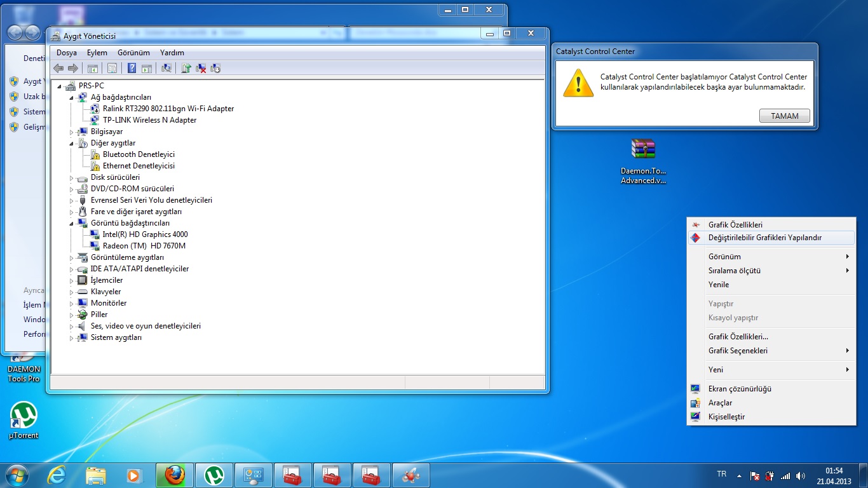Open the Yardım menu
Image resolution: width=868 pixels, height=488 pixels.
[x=172, y=53]
